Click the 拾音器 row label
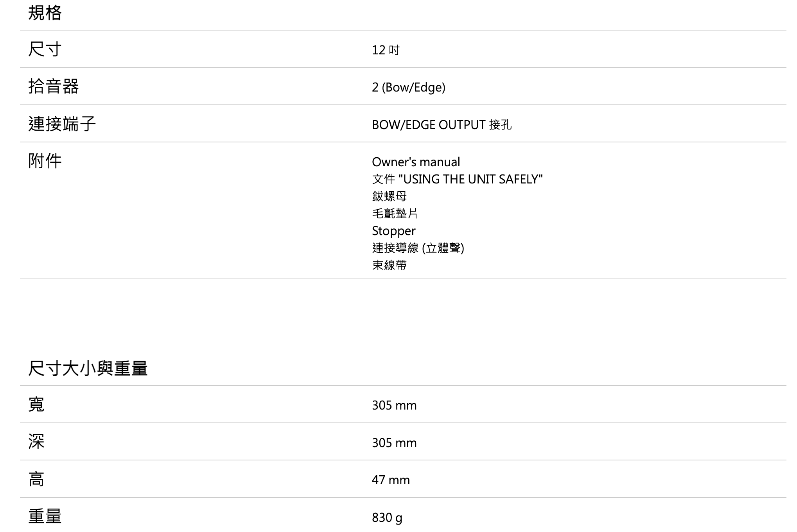The height and width of the screenshot is (532, 797). tap(54, 86)
